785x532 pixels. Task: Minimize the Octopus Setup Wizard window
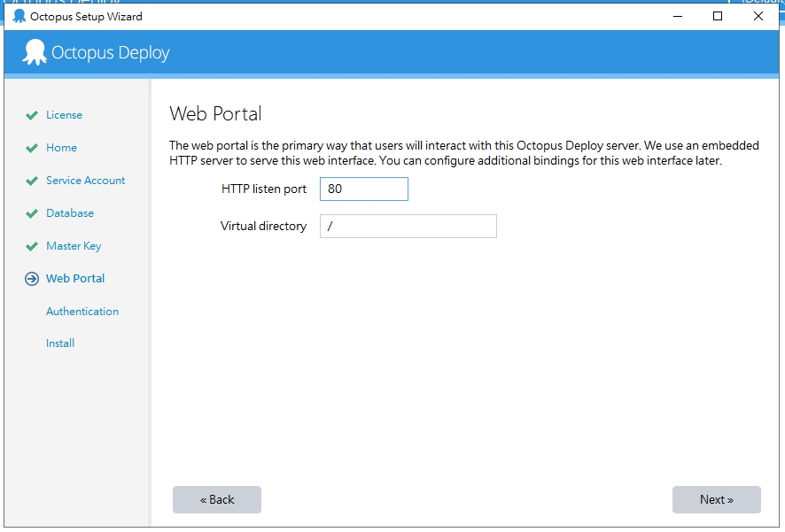coord(678,16)
